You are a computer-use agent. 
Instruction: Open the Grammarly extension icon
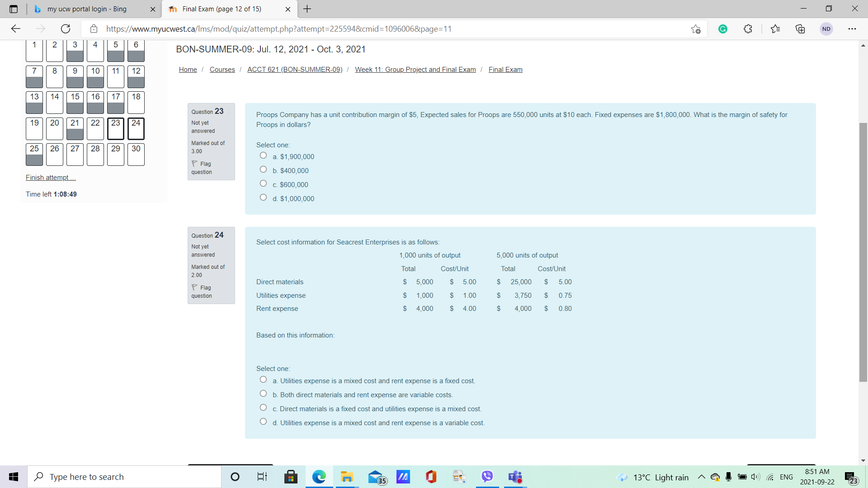click(723, 29)
